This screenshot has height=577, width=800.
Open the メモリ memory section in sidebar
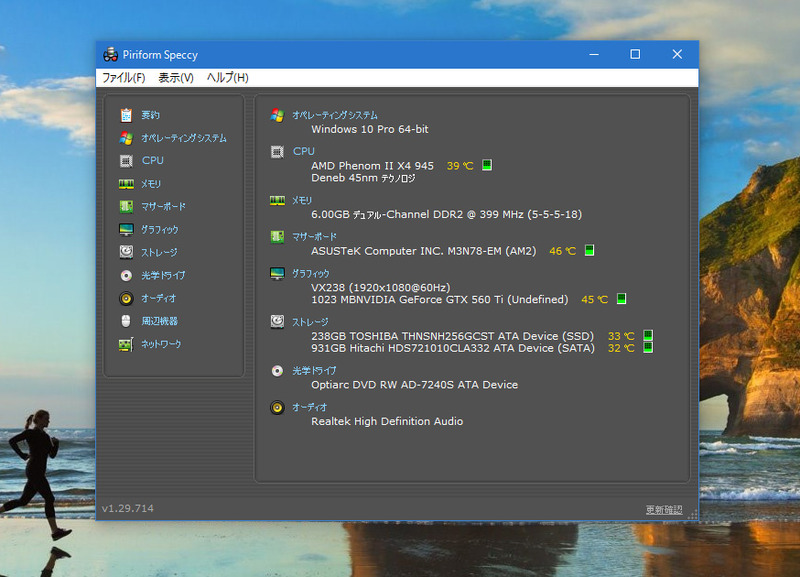pyautogui.click(x=151, y=184)
